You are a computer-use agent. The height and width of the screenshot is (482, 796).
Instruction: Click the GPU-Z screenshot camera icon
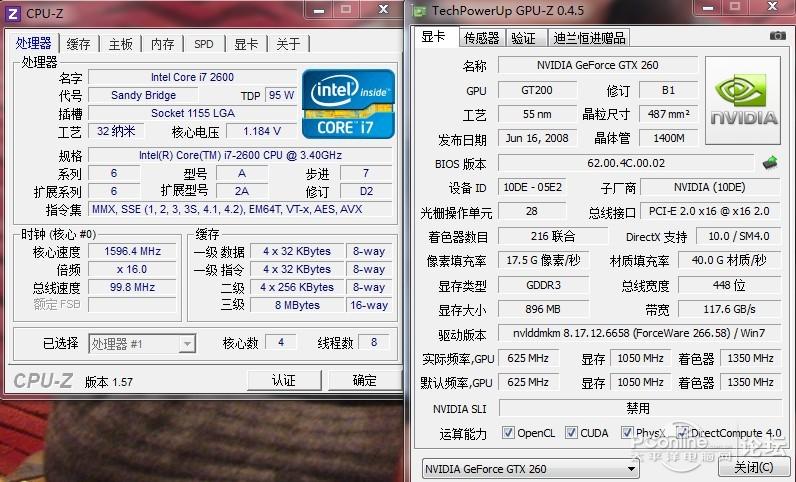pyautogui.click(x=777, y=36)
